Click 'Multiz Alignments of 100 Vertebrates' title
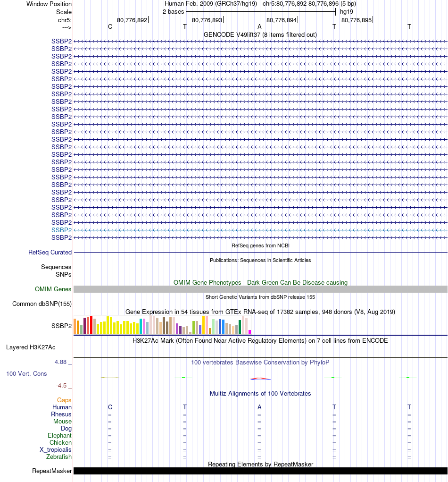Image resolution: width=448 pixels, height=482 pixels. (x=260, y=394)
